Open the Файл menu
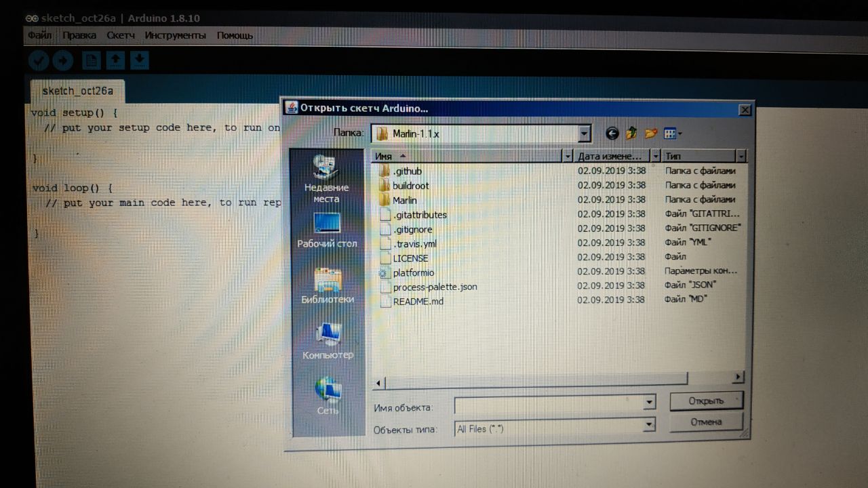The height and width of the screenshot is (488, 868). (x=40, y=35)
